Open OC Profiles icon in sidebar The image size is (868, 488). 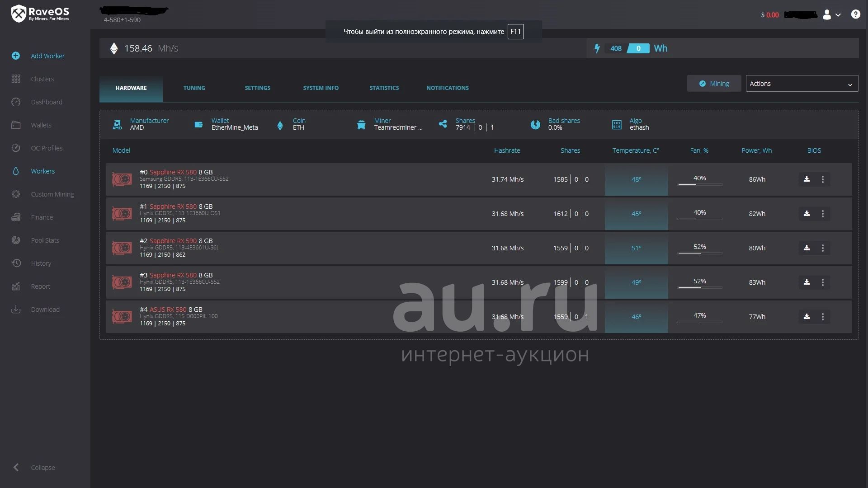[16, 148]
